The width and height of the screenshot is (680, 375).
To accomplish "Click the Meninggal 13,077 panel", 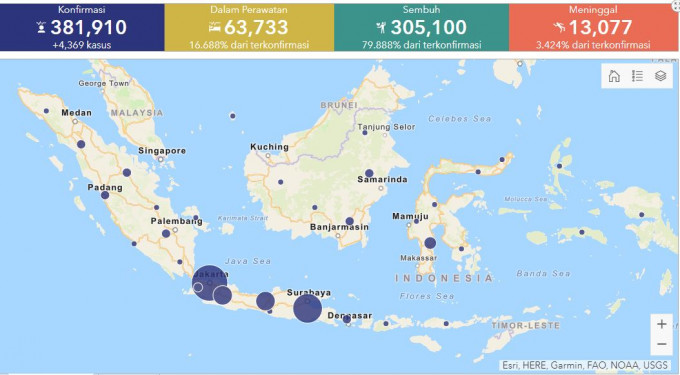I will pos(593,27).
